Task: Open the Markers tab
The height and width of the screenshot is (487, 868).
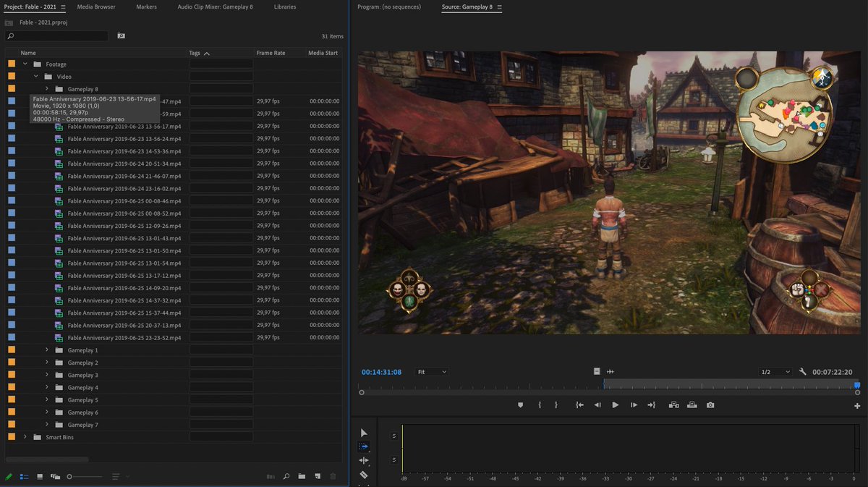Action: coord(146,7)
